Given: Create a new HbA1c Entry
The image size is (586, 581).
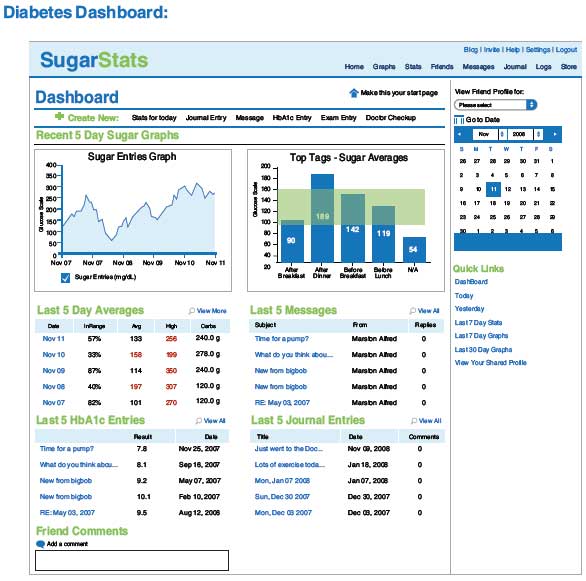Looking at the screenshot, I should pyautogui.click(x=292, y=118).
